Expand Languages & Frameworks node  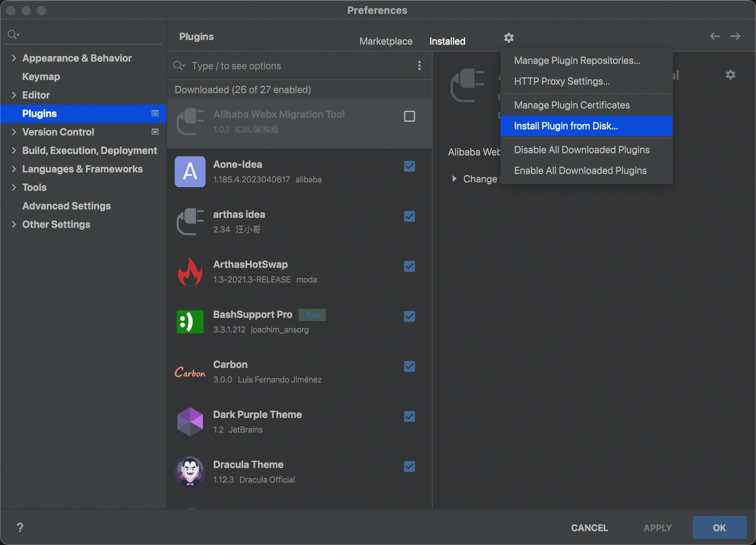(14, 169)
